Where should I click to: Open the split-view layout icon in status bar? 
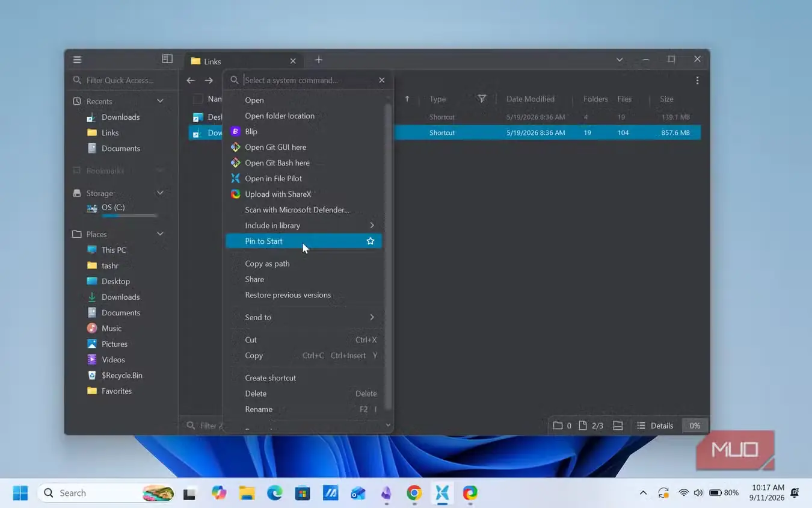[618, 426]
